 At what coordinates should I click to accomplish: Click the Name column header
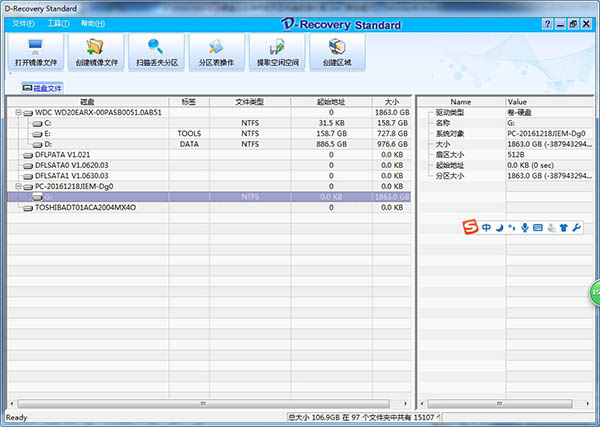pos(461,102)
